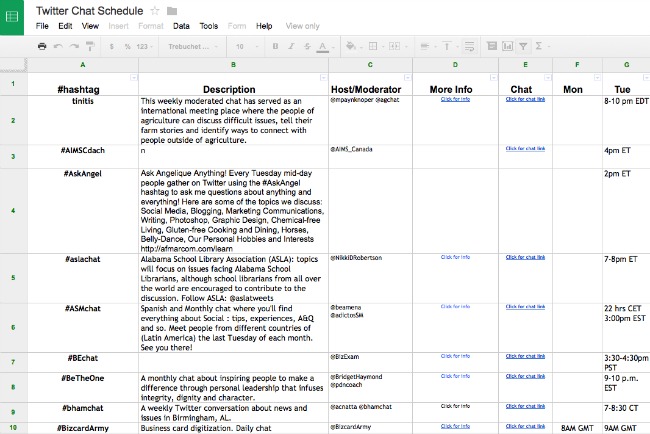Format as percent with % icon
Viewport: 650px width, 434px height.
127,46
